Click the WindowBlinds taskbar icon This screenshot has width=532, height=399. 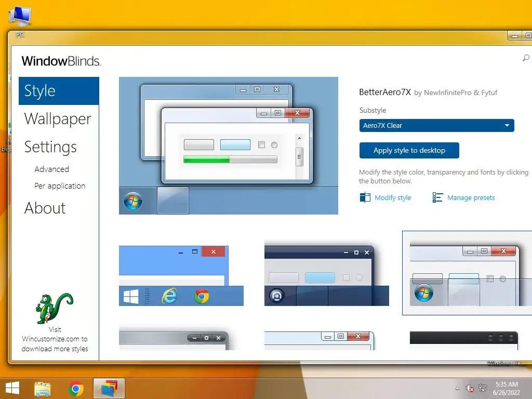(x=109, y=389)
